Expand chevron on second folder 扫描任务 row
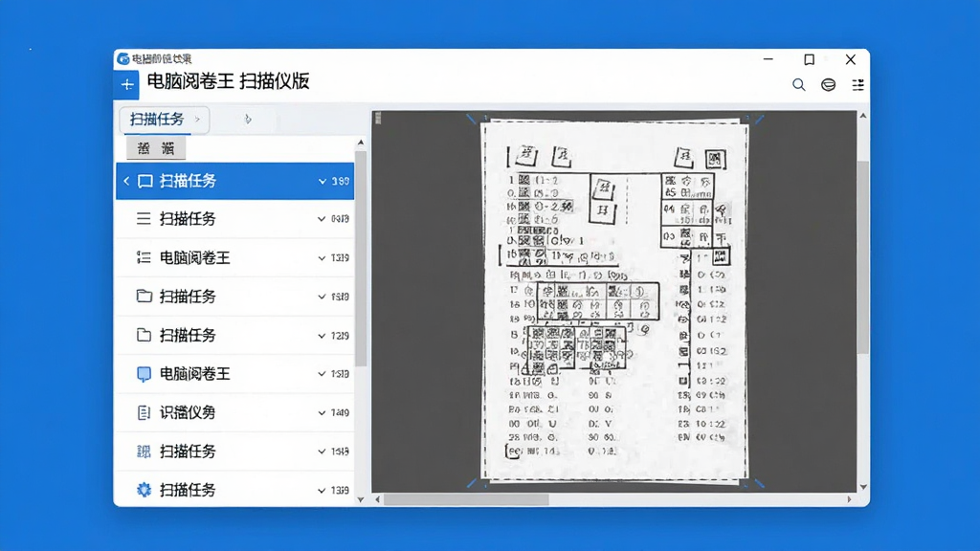The width and height of the screenshot is (980, 551). point(322,336)
